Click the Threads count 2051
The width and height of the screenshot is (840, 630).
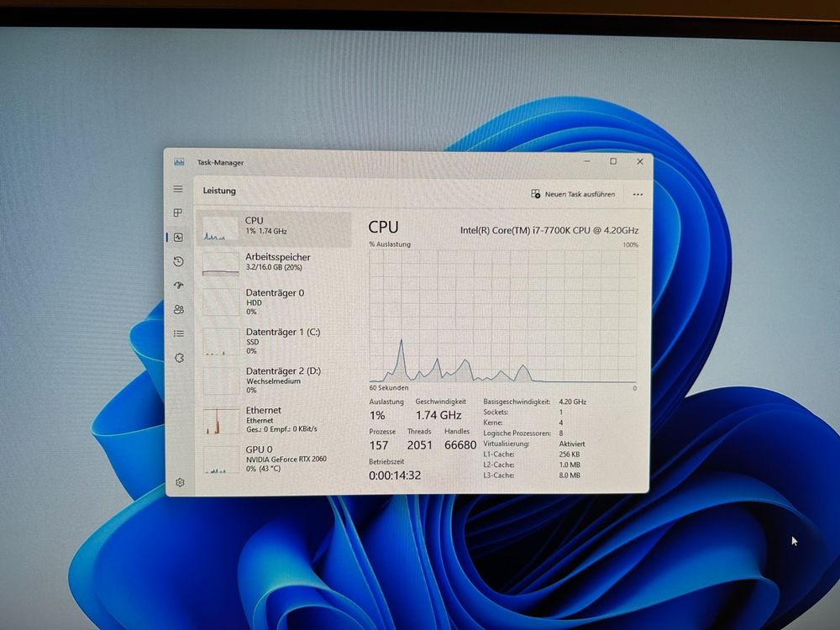point(419,445)
